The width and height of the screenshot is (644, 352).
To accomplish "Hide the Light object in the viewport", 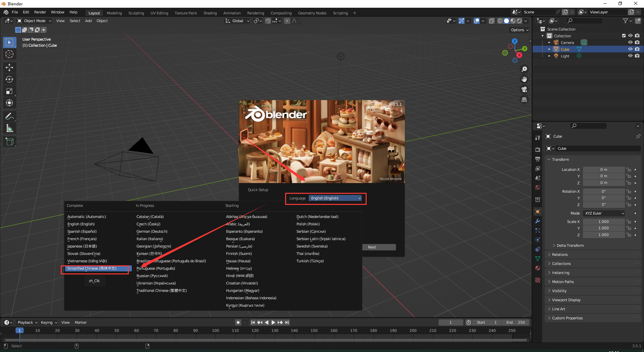I will pyautogui.click(x=630, y=56).
